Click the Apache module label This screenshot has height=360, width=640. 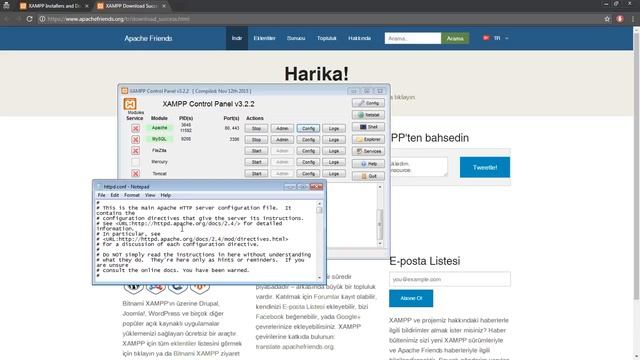[x=160, y=128]
